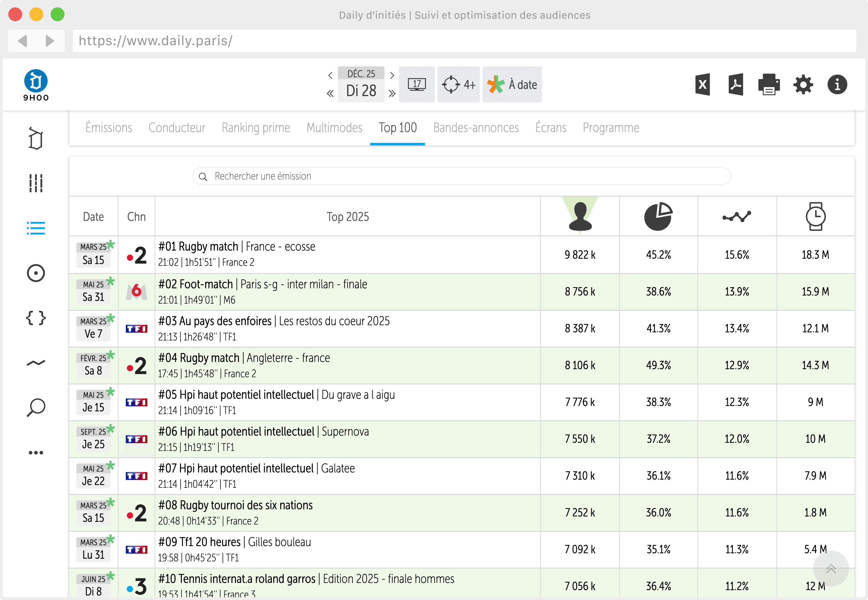The image size is (868, 600).
Task: Open the Bandes-annonces tab
Action: [x=476, y=128]
